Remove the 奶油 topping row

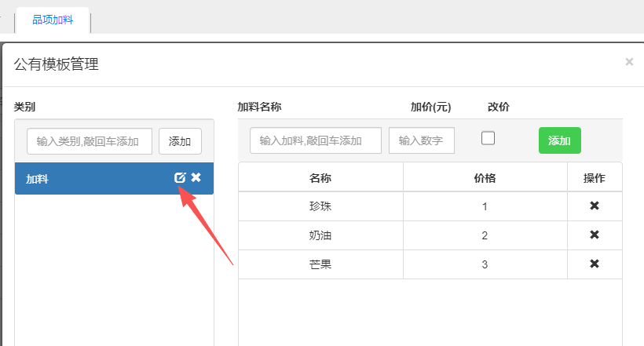coord(595,235)
